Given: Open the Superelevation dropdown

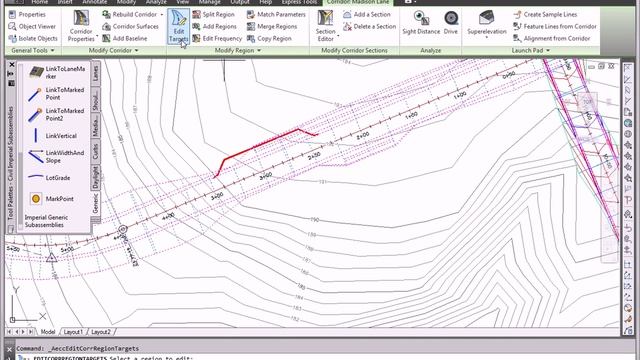Looking at the screenshot, I should (486, 38).
